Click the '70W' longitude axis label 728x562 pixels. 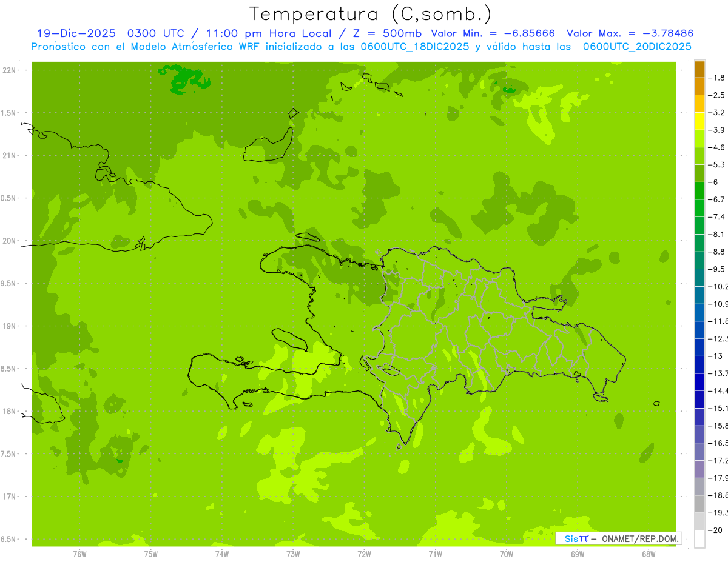506,554
